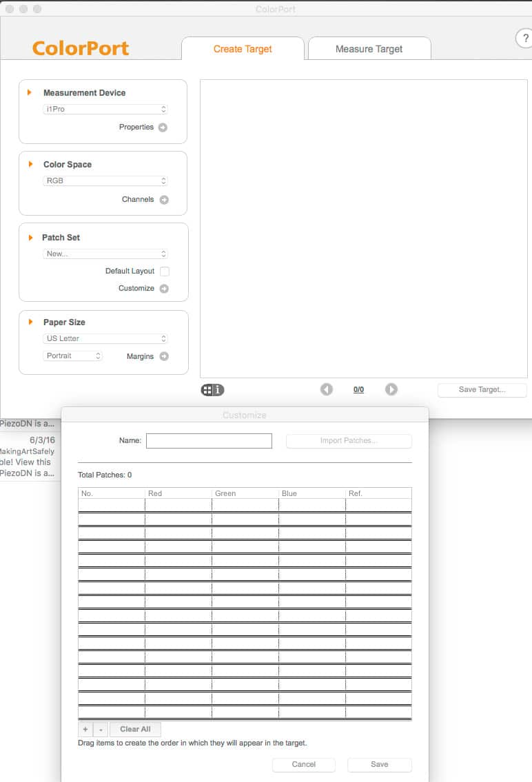Remove a patch with the minus button

pos(101,729)
